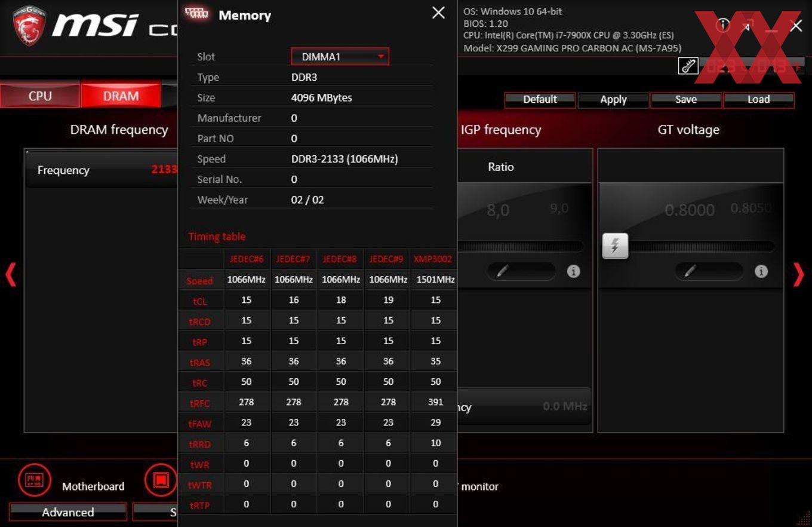Click the Load profile button
Screen dimensions: 812x527
(x=759, y=100)
